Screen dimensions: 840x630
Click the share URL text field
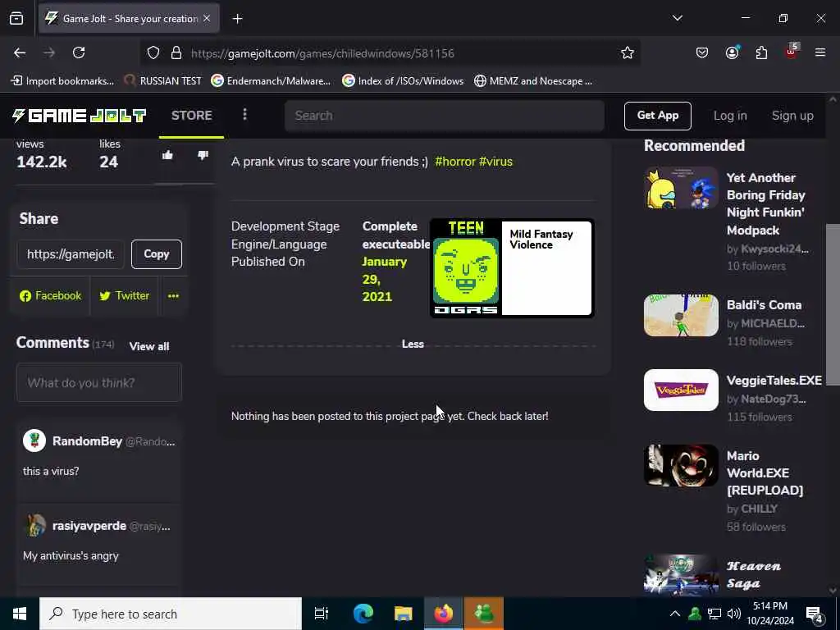tap(71, 254)
